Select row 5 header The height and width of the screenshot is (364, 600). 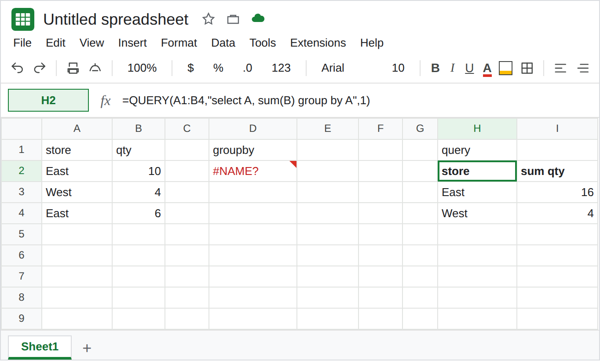(22, 234)
